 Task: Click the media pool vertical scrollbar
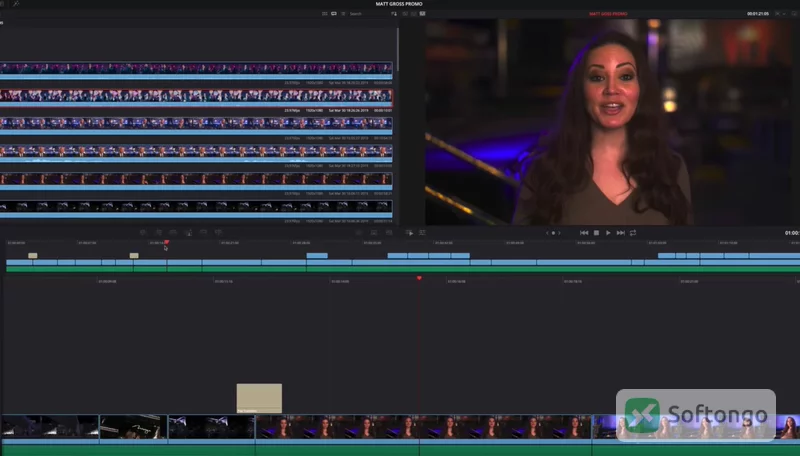(397, 49)
